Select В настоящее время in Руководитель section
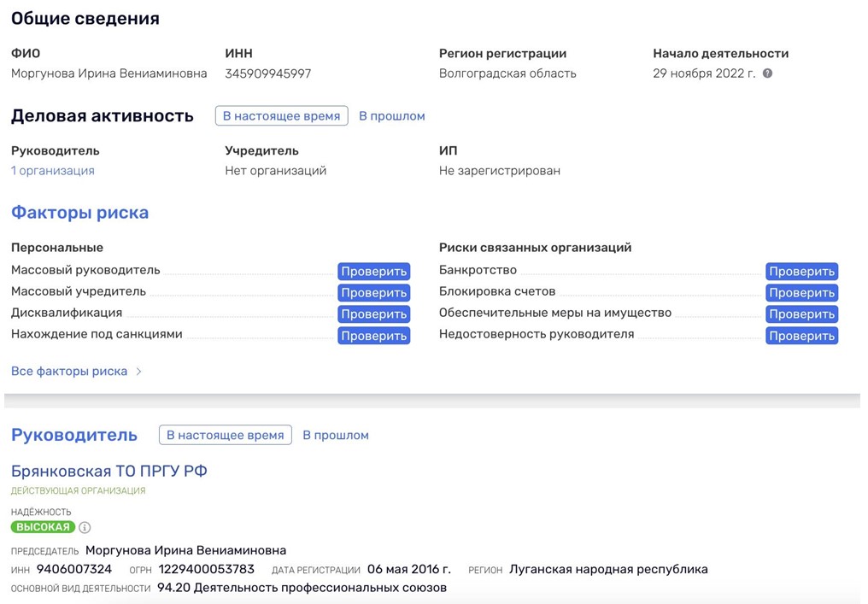Image resolution: width=868 pixels, height=604 pixels. (225, 435)
